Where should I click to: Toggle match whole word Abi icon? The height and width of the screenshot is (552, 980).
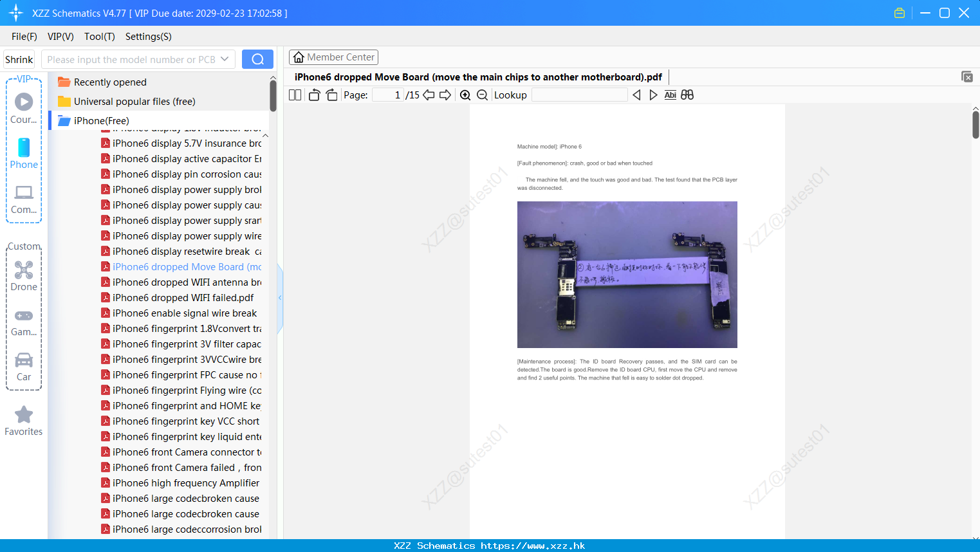point(670,95)
